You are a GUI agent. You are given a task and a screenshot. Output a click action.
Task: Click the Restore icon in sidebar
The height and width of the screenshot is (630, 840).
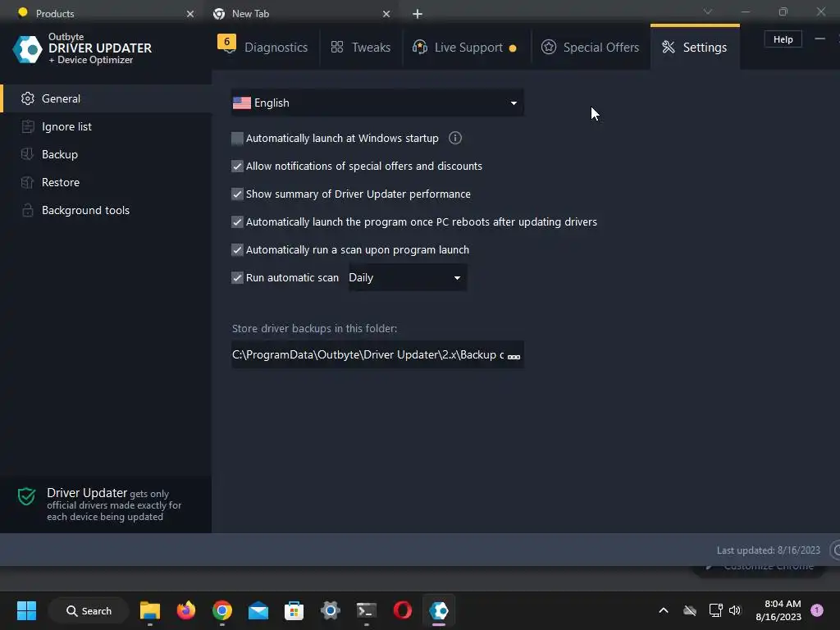[x=27, y=182]
